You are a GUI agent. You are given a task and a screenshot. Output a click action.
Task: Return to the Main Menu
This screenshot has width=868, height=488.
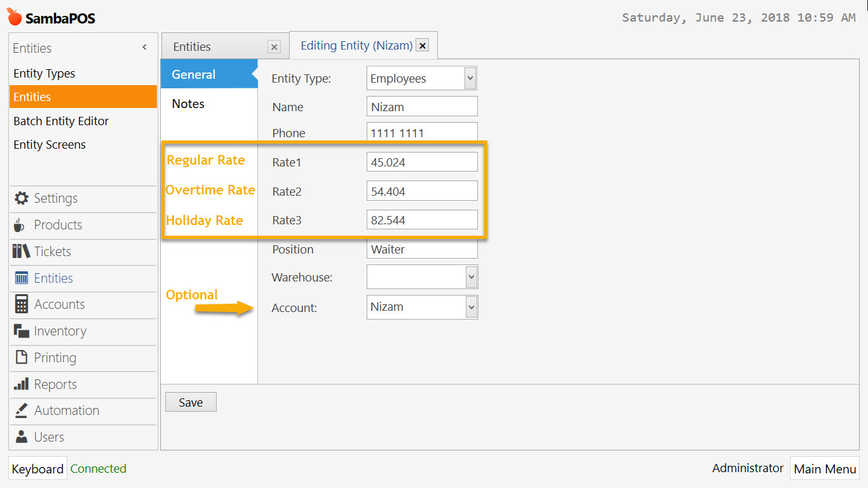pos(824,468)
